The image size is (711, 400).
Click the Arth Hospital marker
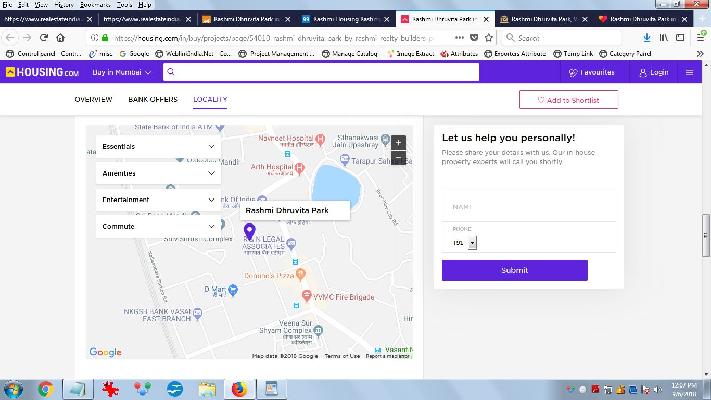pyautogui.click(x=300, y=168)
